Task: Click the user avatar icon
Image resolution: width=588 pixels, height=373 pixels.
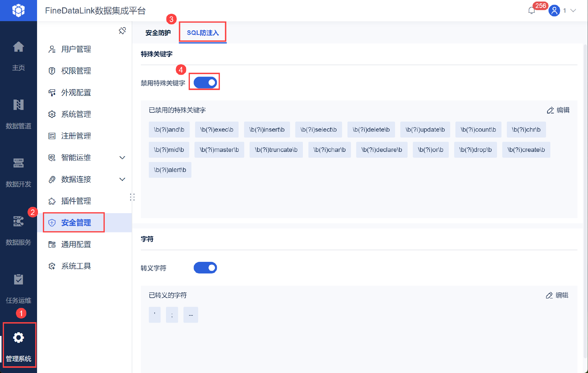Action: coord(554,11)
